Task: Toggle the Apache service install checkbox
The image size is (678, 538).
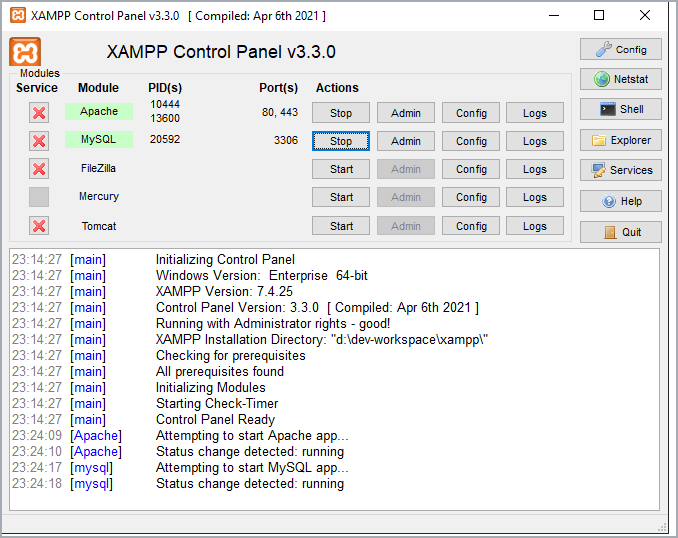Action: point(39,113)
